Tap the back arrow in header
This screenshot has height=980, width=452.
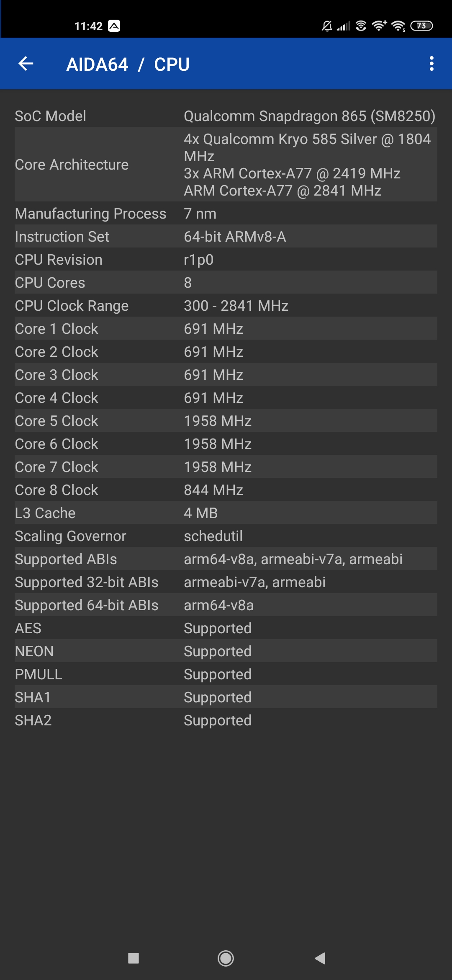coord(26,64)
